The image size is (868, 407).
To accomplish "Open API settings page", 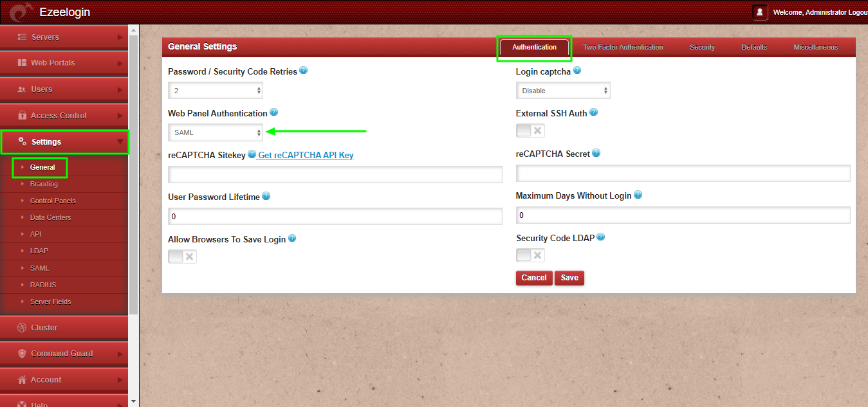I will [x=35, y=234].
